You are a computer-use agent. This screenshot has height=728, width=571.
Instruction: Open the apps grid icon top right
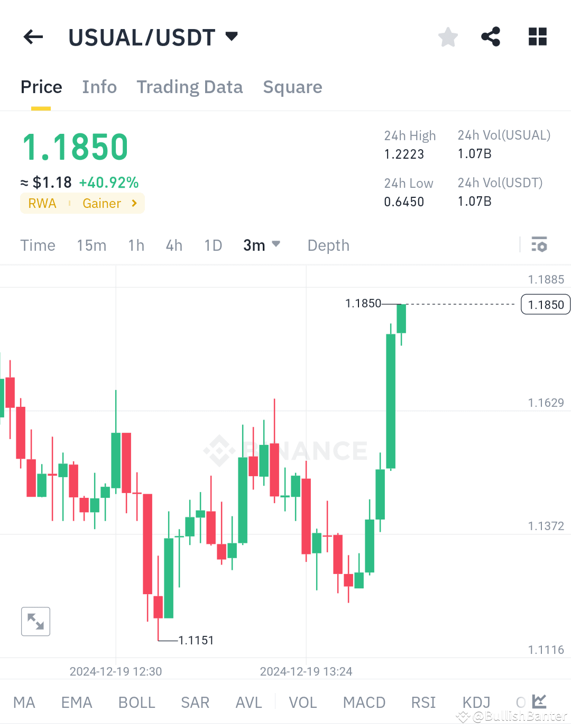[x=537, y=37]
